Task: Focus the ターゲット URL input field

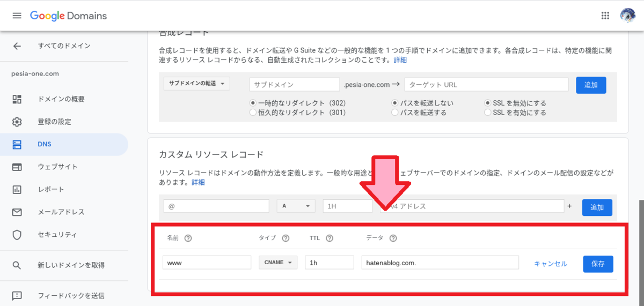Action: coord(486,85)
